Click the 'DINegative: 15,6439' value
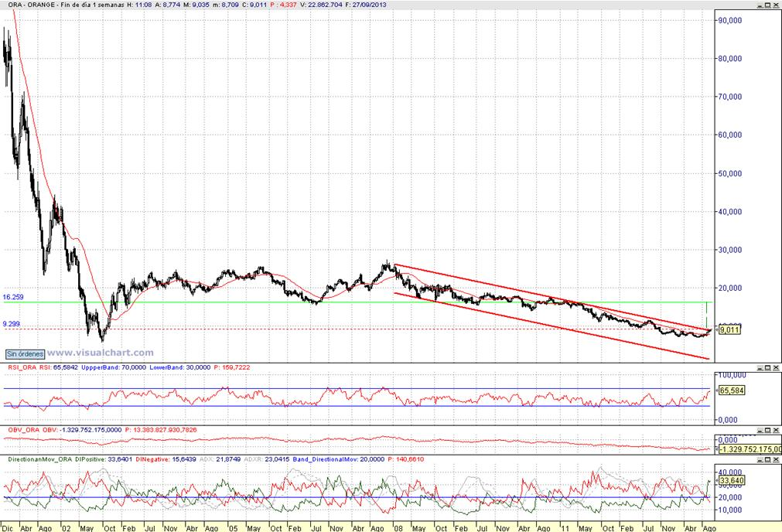The height and width of the screenshot is (532, 782). click(x=166, y=459)
